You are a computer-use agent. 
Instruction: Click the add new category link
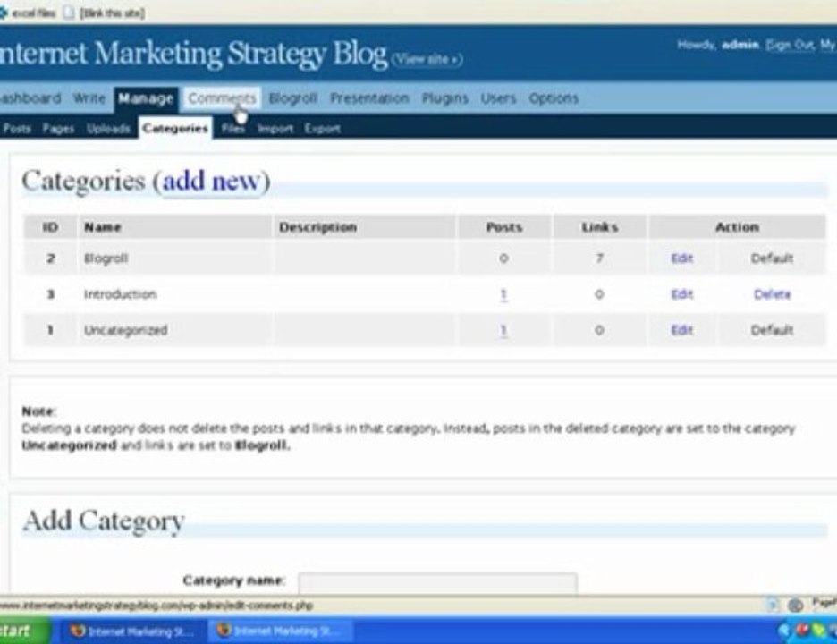click(213, 181)
